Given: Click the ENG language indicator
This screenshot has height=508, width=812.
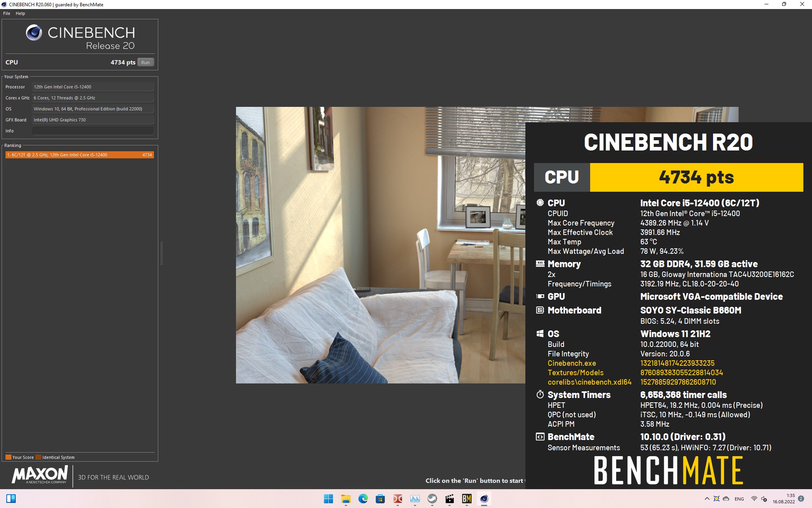Looking at the screenshot, I should coord(739,499).
